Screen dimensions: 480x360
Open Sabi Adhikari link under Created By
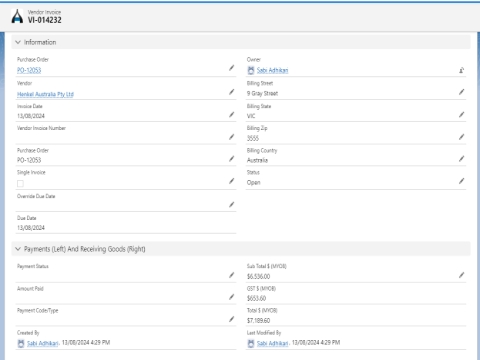click(43, 343)
